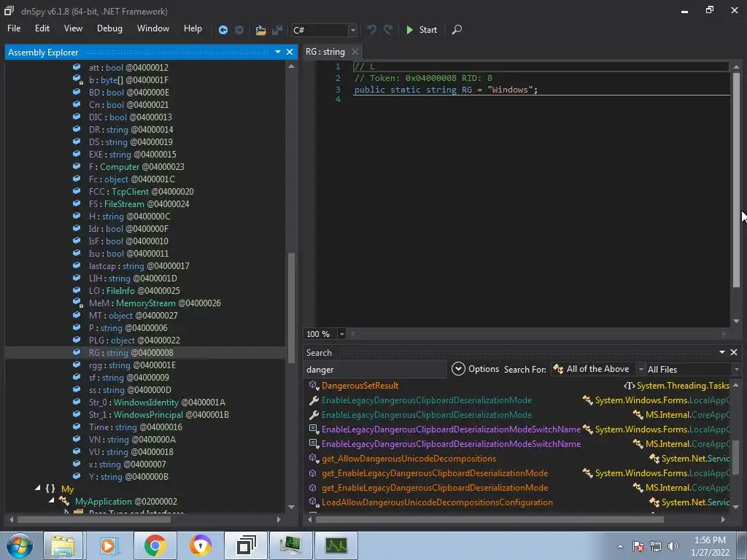Open the Help menu

point(193,28)
